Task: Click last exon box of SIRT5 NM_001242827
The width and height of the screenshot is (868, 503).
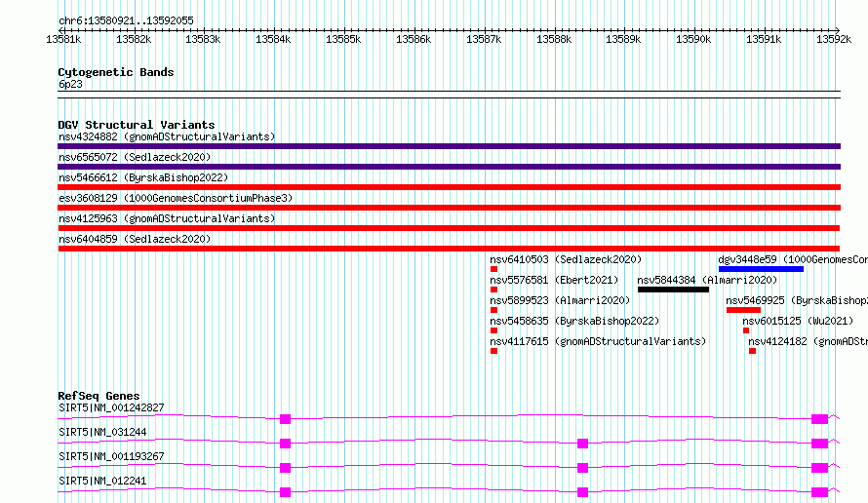Action: [820, 419]
